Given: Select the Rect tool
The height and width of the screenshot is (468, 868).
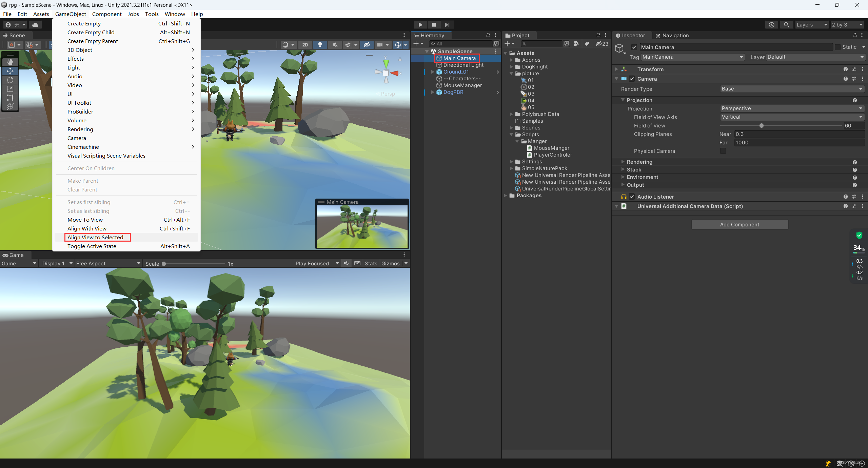Looking at the screenshot, I should [10, 97].
